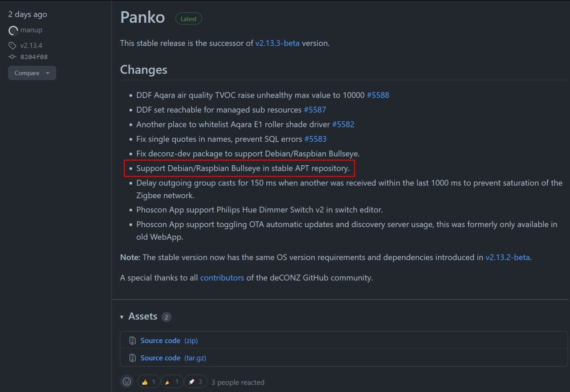Follow the #5582 reference link
Image resolution: width=570 pixels, height=392 pixels.
tap(343, 124)
